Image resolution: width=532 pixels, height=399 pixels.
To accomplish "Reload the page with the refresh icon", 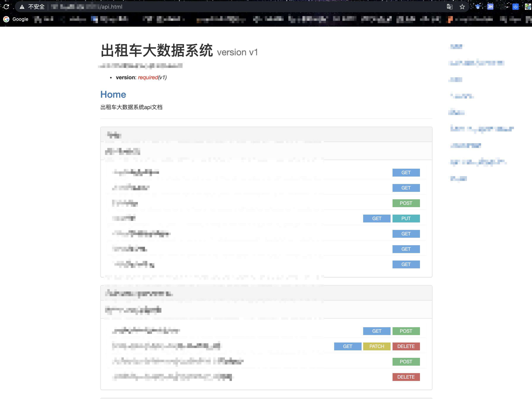I will [x=6, y=7].
